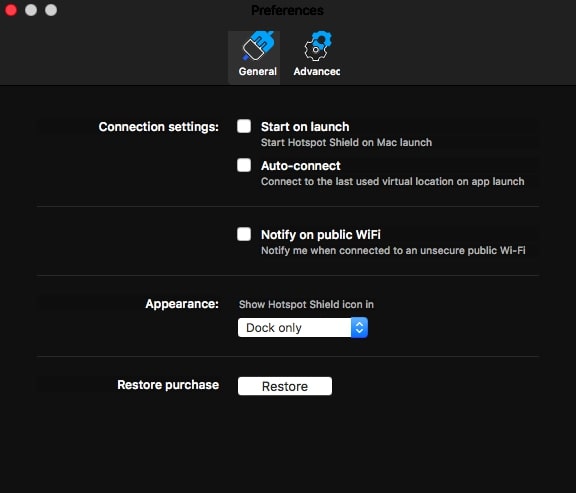Click the Restore button
Screen dimensions: 576x493
tap(285, 386)
